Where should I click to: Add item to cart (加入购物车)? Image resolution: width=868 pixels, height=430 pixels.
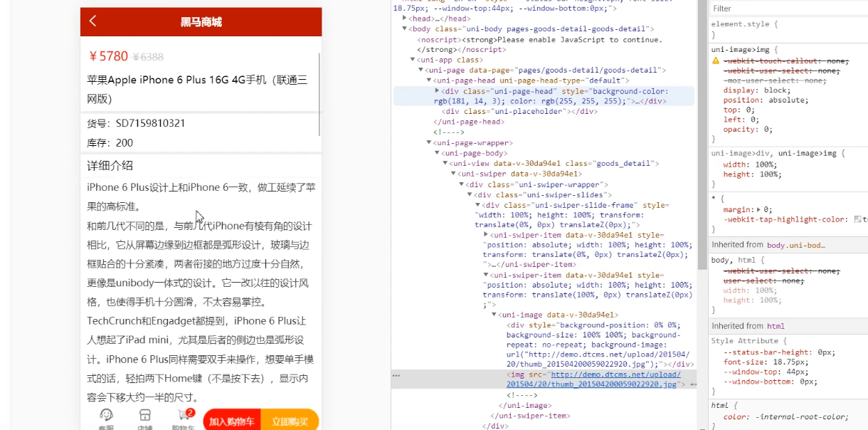point(232,421)
